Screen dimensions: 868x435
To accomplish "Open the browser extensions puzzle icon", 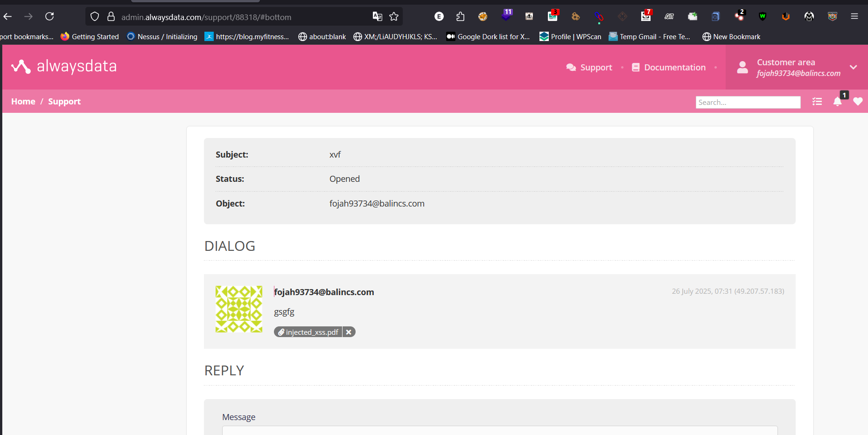I will tap(460, 17).
